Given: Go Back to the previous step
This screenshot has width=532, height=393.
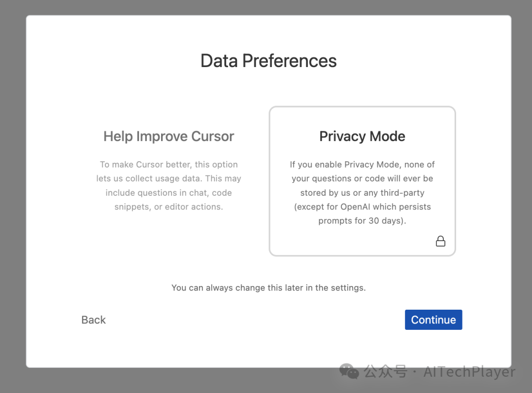Looking at the screenshot, I should (94, 320).
